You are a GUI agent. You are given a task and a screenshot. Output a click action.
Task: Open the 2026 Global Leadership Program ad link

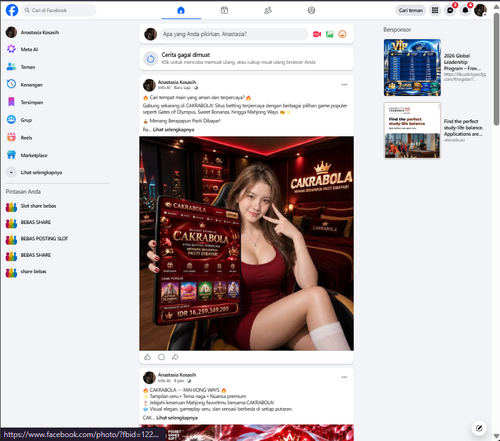pyautogui.click(x=462, y=62)
